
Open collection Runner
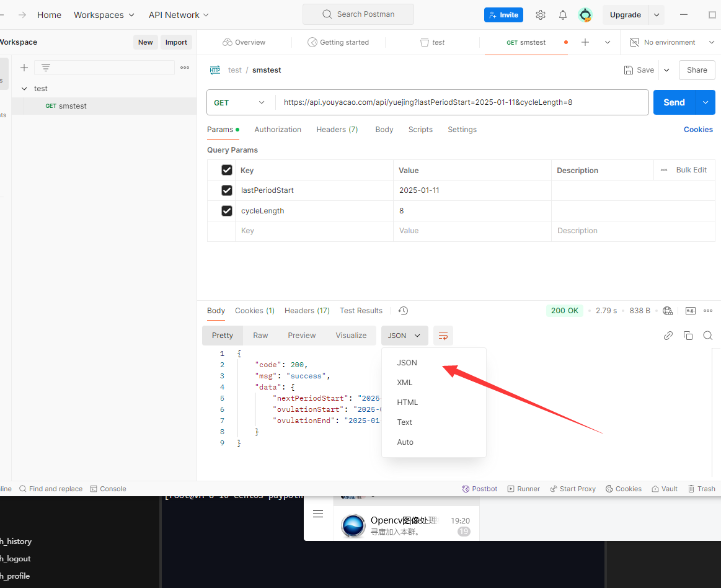(x=523, y=489)
